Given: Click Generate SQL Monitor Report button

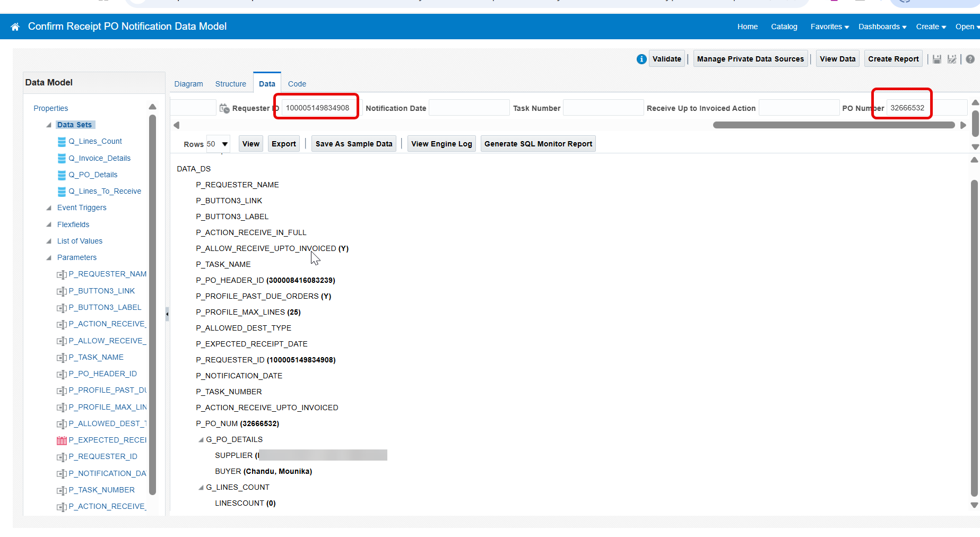Looking at the screenshot, I should [x=538, y=144].
